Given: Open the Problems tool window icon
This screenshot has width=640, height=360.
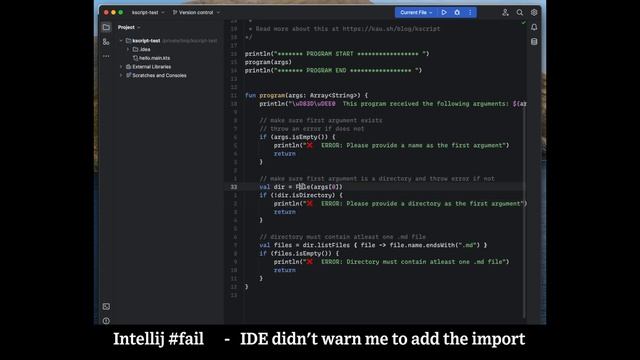Looking at the screenshot, I should 106,321.
